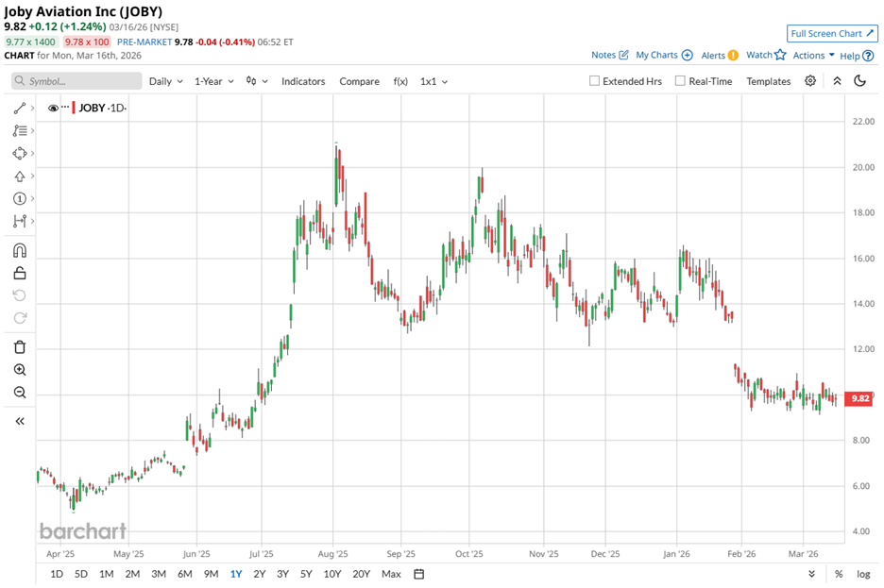Expand the shapes tool submenu arrow
Screen dimensions: 884x588
pos(33,153)
